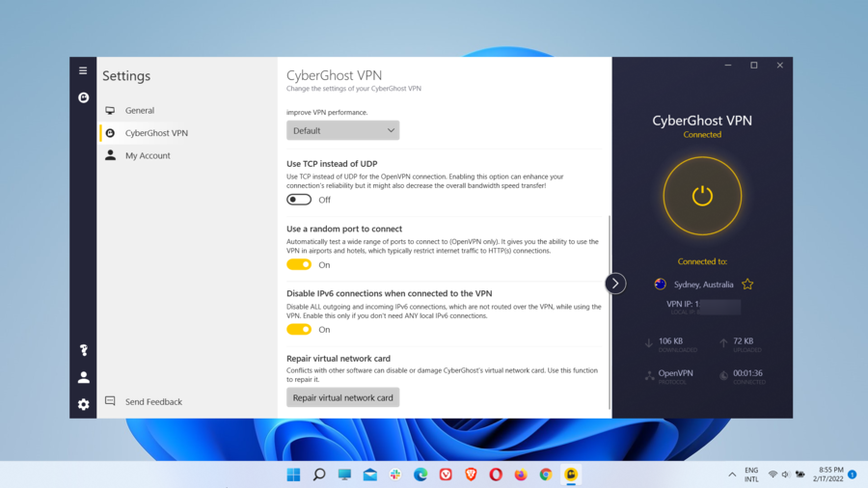Click Repair virtual network card button
The height and width of the screenshot is (488, 868).
pyautogui.click(x=342, y=397)
